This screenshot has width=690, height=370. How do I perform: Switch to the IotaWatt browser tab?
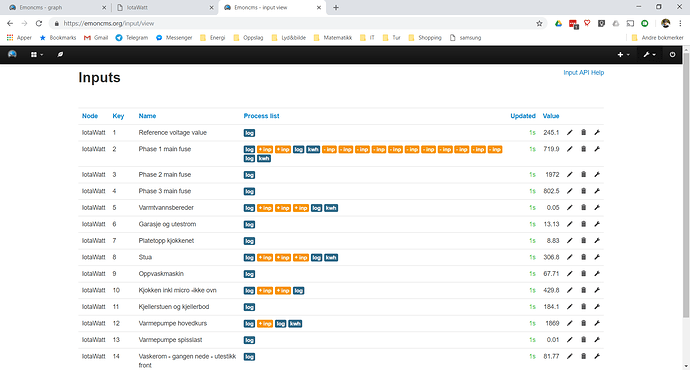164,7
